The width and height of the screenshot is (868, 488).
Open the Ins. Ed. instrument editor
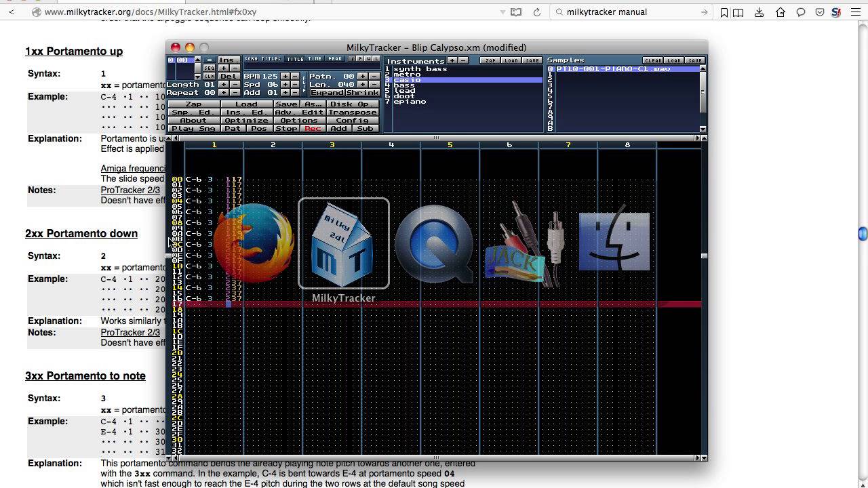coord(246,113)
